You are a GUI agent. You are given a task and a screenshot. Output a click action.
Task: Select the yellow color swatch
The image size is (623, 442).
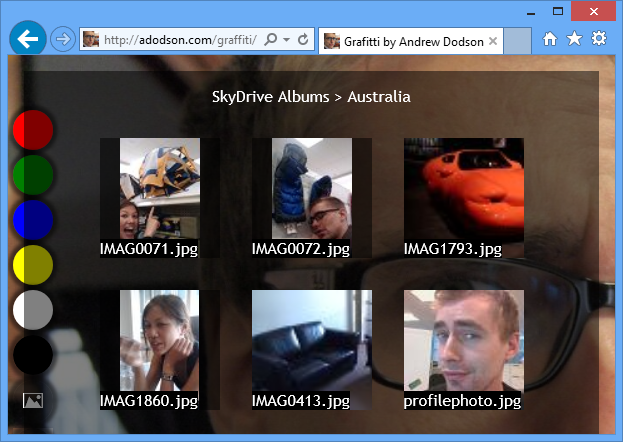click(33, 265)
